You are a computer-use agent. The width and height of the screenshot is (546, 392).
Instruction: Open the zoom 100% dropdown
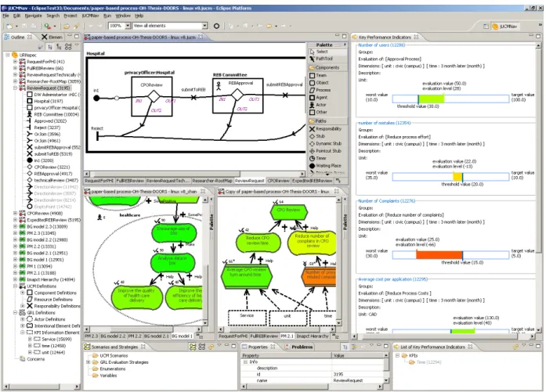[x=128, y=26]
